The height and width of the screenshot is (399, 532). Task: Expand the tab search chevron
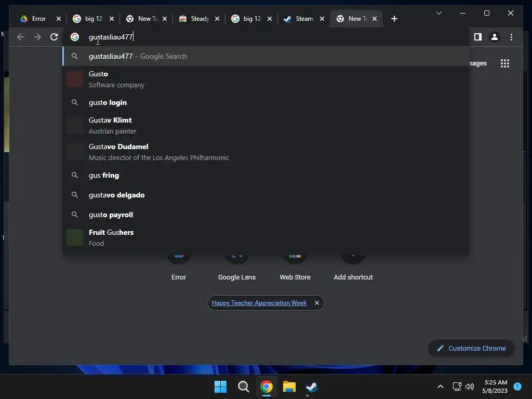[438, 13]
